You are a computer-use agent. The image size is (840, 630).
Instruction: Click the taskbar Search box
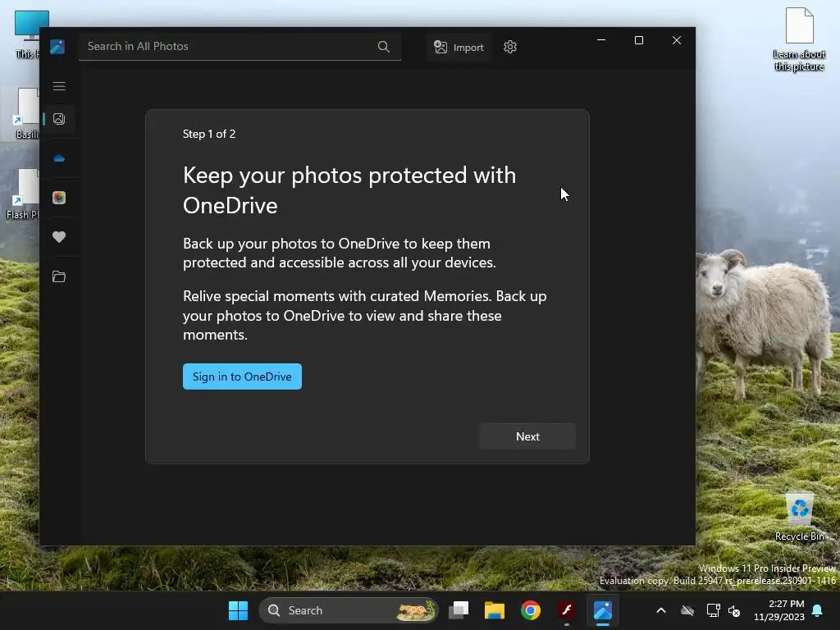click(x=348, y=610)
